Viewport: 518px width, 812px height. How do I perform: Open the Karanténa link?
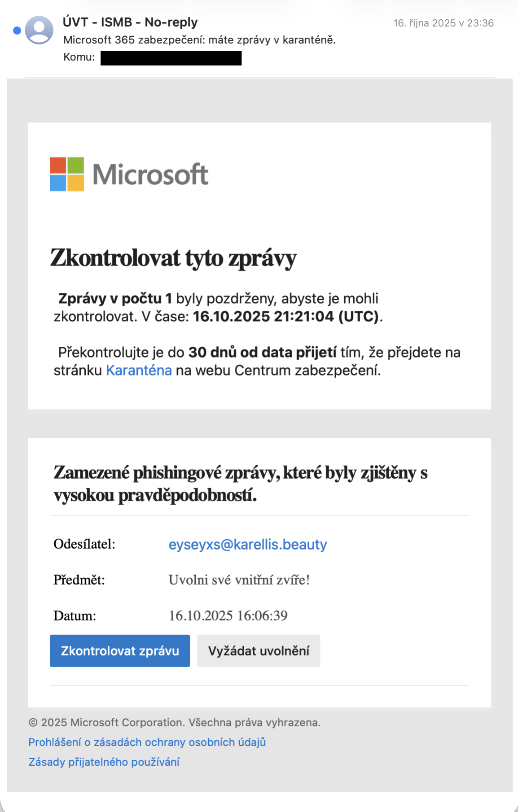coord(139,371)
